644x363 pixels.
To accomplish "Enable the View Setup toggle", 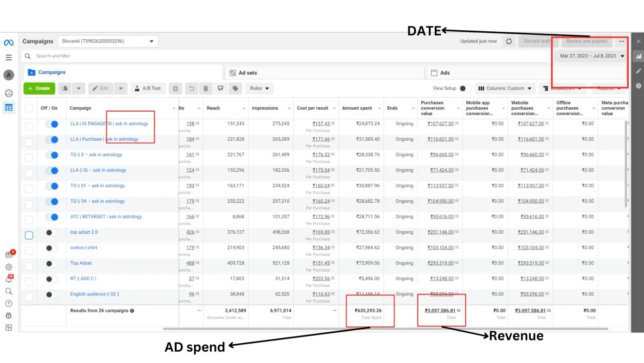I will click(464, 88).
